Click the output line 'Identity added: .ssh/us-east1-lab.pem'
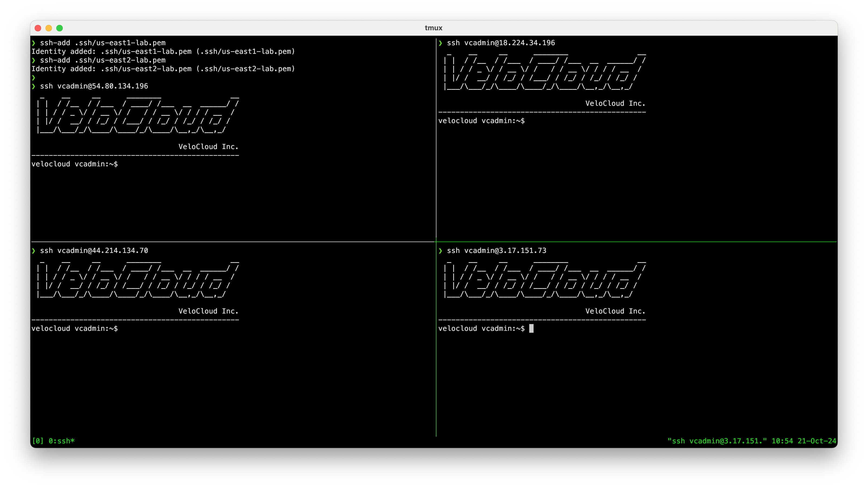The height and width of the screenshot is (488, 868). click(x=163, y=51)
